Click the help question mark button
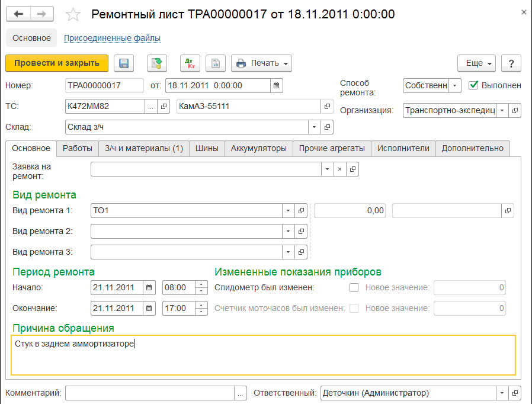Image resolution: width=532 pixels, height=404 pixels. point(511,63)
